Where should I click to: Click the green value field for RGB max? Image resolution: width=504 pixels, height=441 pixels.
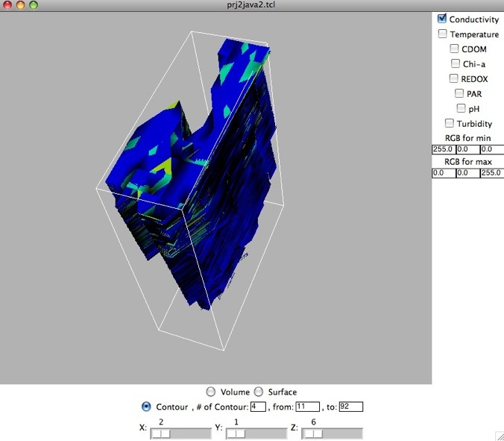467,173
